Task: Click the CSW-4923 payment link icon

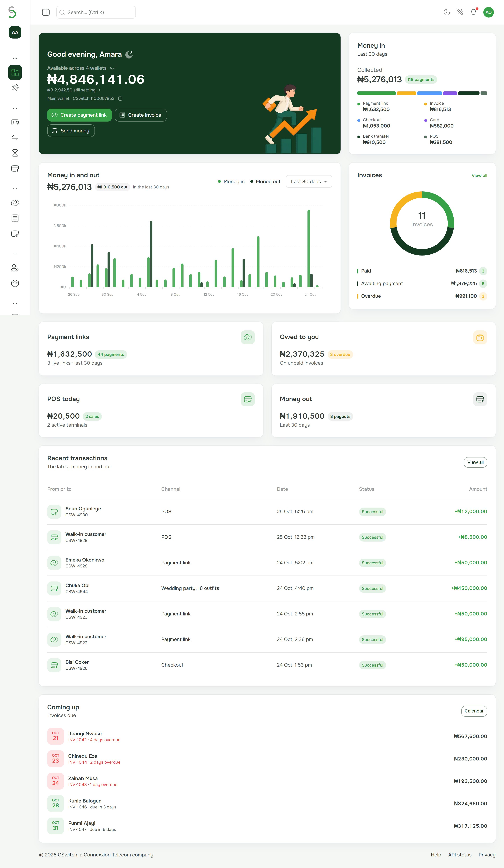Action: 54,614
